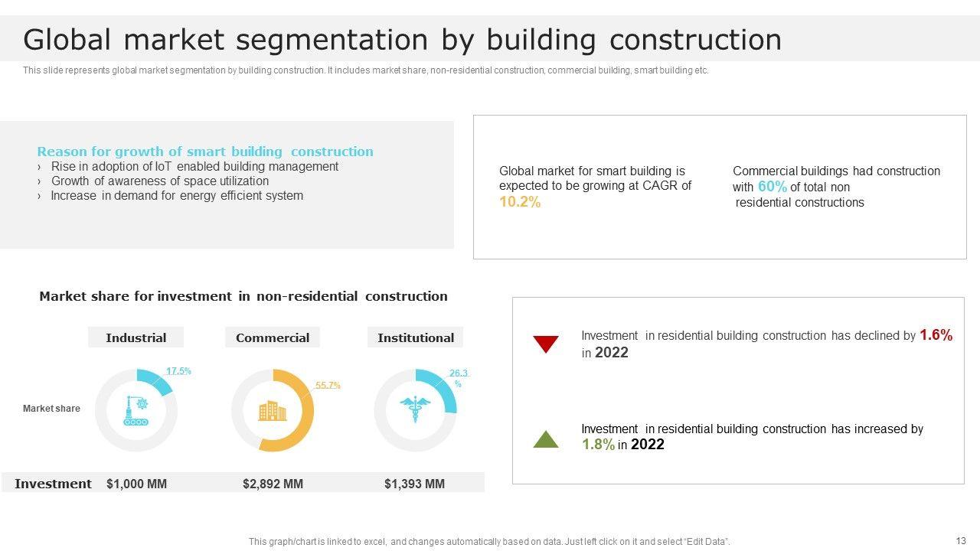Click the red 1.6% decline figure
This screenshot has width=980, height=551.
(x=936, y=335)
